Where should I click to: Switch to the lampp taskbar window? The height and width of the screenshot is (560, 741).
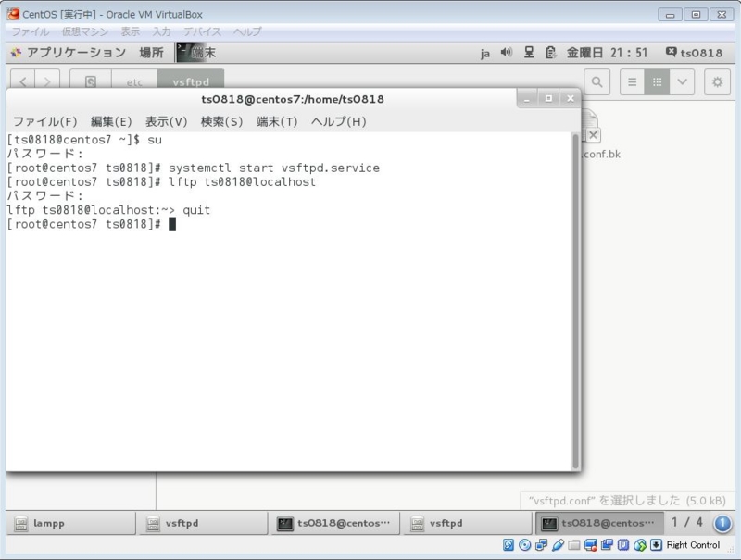[71, 523]
